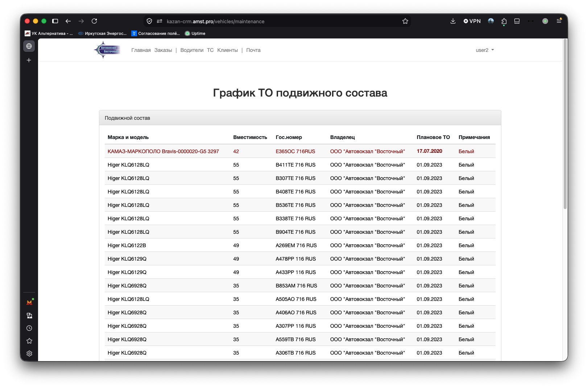588x388 pixels.
Task: Click plate number В904ТЕ 716 RUS
Action: [295, 232]
